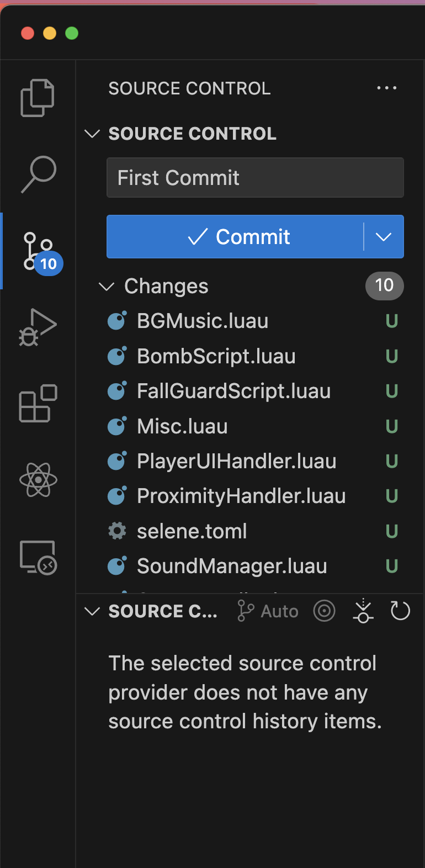Click the First Commit message field

pos(255,177)
